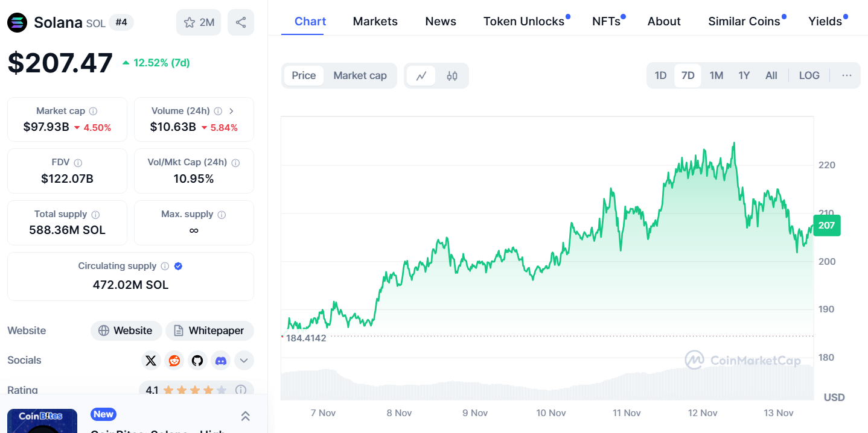Click the Solana logo icon
Viewport: 868px width, 433px height.
pyautogui.click(x=17, y=22)
